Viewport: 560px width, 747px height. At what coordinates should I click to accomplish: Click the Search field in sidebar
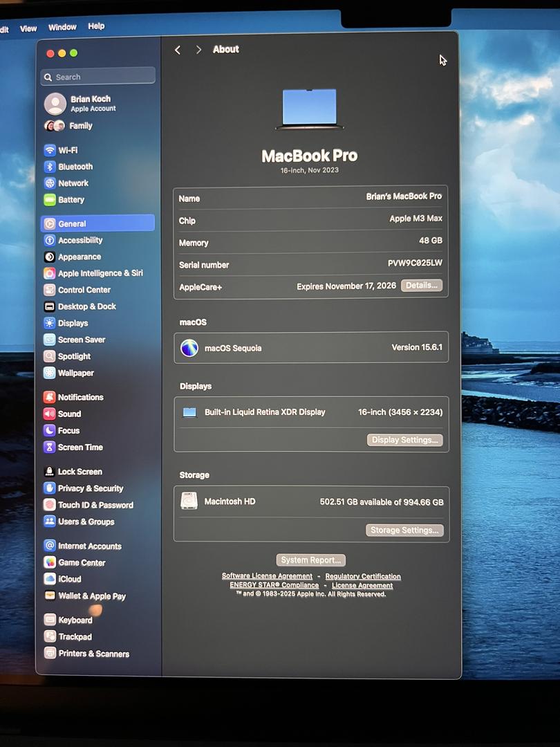tap(98, 77)
